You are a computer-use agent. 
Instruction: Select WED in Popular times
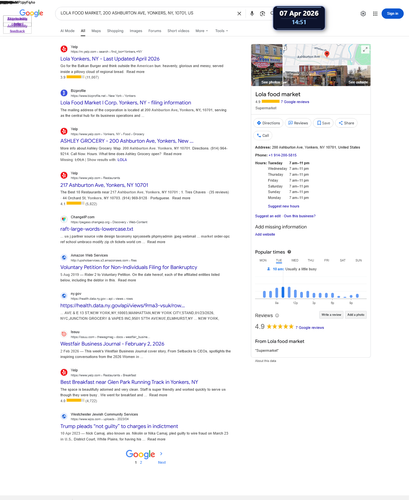pos(295,260)
